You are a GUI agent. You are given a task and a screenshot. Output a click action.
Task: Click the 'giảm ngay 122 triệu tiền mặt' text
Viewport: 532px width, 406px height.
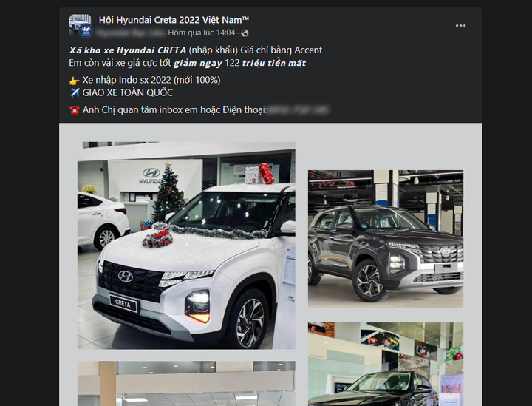point(239,63)
